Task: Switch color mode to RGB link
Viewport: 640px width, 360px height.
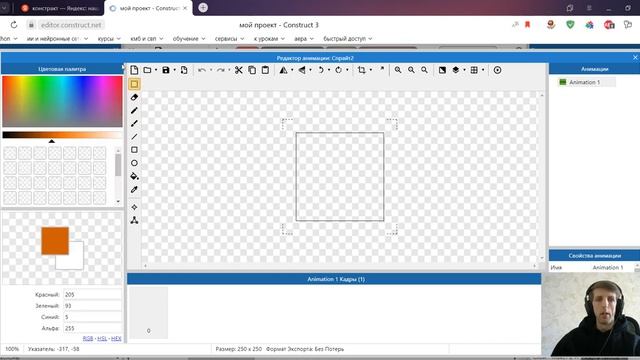Action: pos(88,338)
